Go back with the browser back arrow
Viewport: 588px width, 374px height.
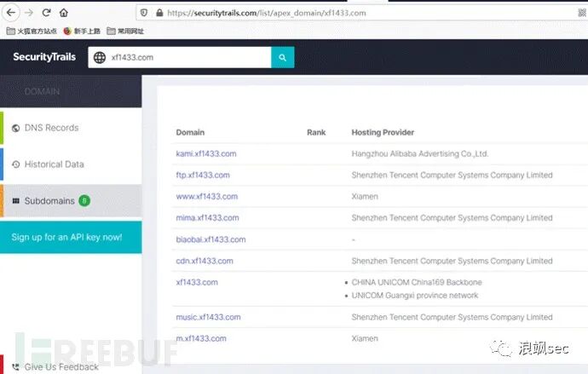(11, 13)
